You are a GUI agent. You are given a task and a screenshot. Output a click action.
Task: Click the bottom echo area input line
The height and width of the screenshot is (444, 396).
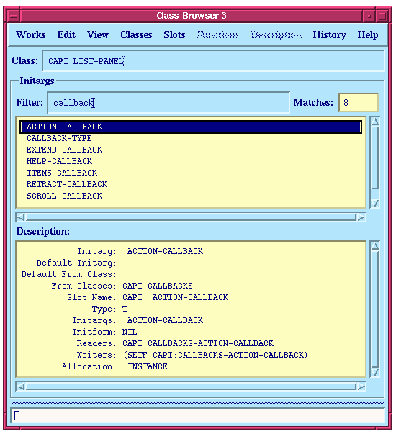(x=198, y=416)
